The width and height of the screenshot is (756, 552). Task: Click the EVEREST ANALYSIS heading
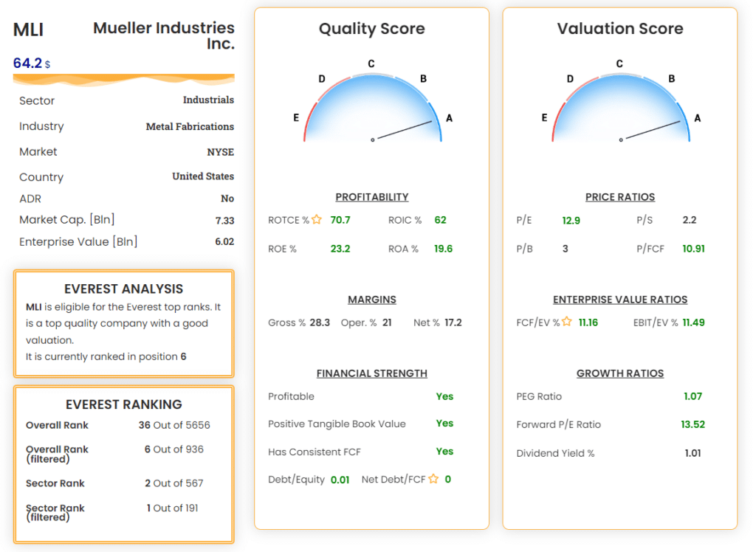(123, 289)
